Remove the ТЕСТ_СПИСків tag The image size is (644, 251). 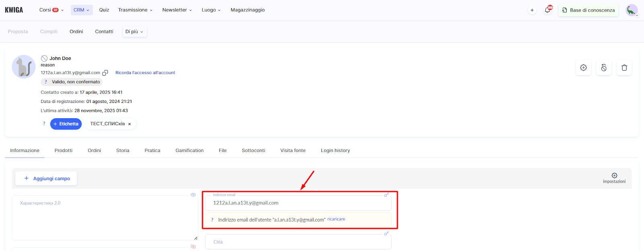coord(130,124)
